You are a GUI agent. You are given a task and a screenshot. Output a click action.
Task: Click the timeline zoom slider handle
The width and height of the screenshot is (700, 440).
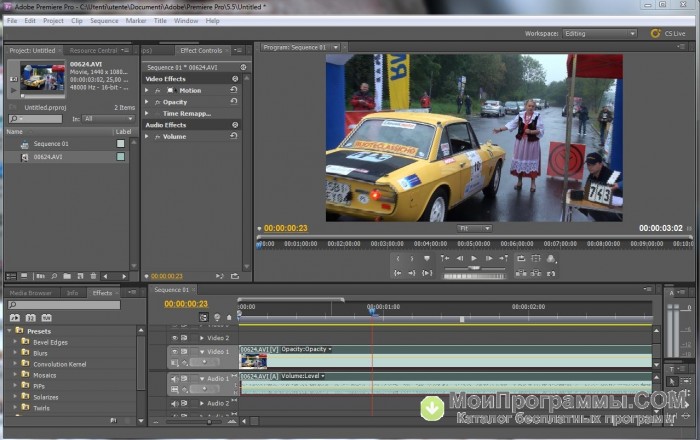click(208, 421)
